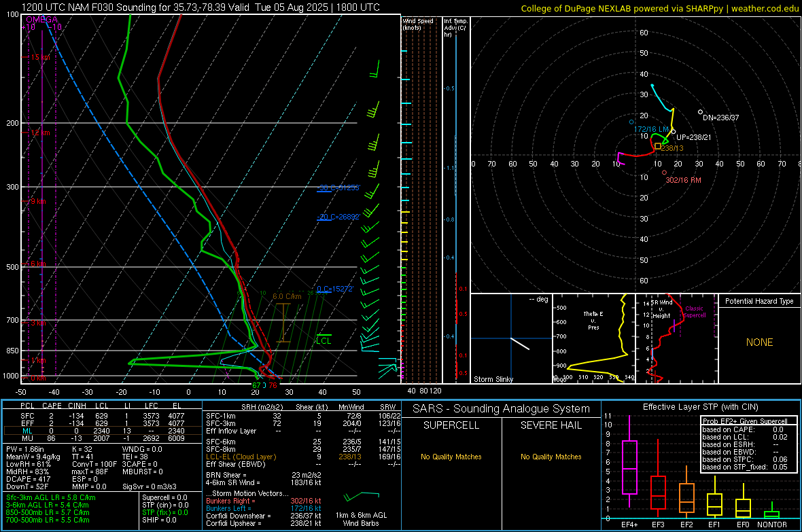802x532 pixels.
Task: Click the 'SHIP = 0.0' value
Action: click(x=159, y=520)
